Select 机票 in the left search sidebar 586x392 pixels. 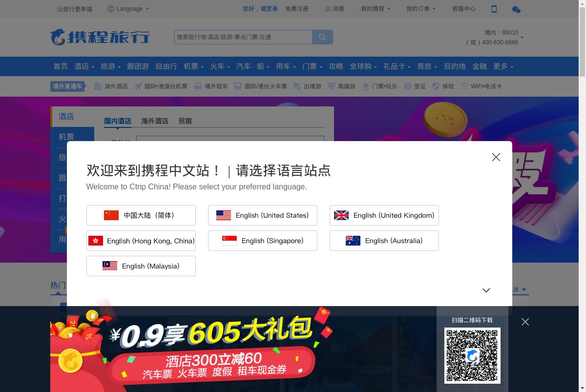pyautogui.click(x=72, y=137)
